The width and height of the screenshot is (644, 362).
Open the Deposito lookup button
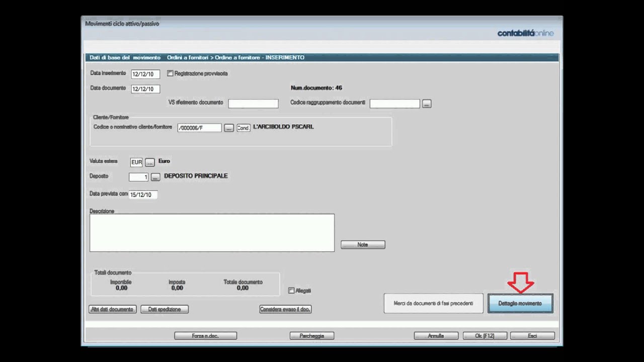(x=155, y=177)
